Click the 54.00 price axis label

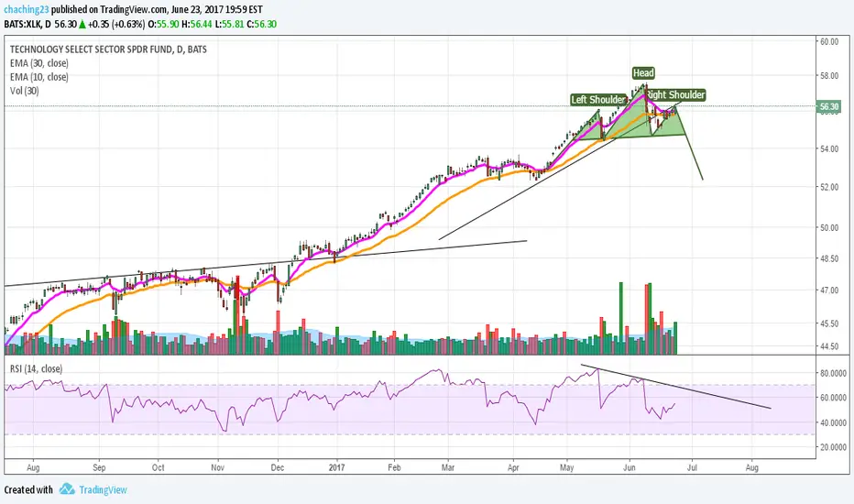(829, 148)
